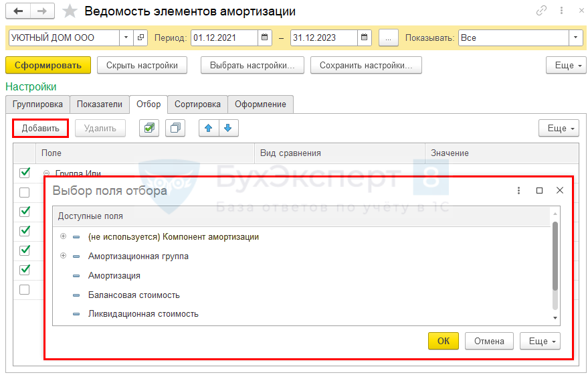Click the check all items icon
The width and height of the screenshot is (588, 375).
coord(149,128)
